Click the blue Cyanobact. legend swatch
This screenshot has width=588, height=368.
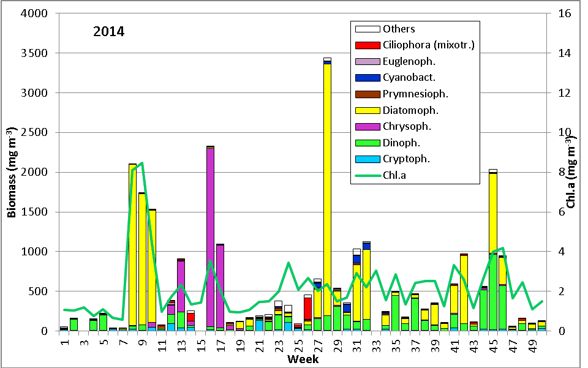tap(366, 78)
